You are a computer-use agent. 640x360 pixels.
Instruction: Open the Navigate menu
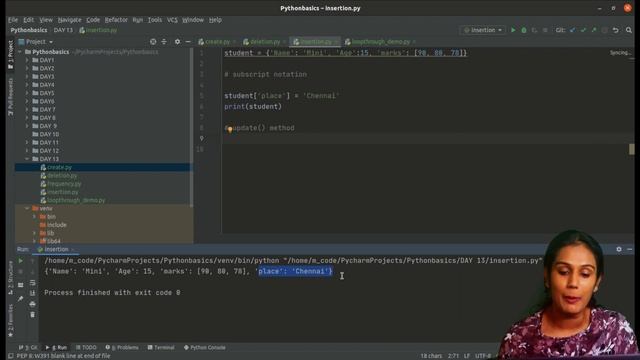69,20
